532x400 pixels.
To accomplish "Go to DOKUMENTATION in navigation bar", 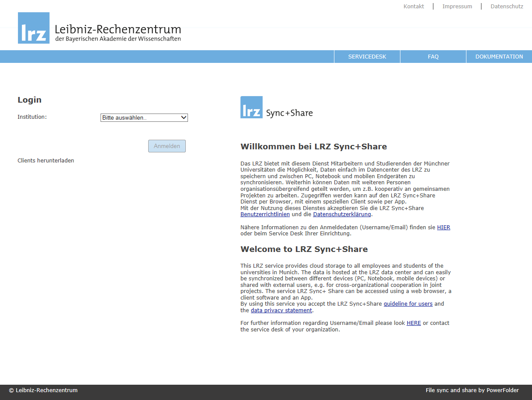I will click(x=499, y=57).
